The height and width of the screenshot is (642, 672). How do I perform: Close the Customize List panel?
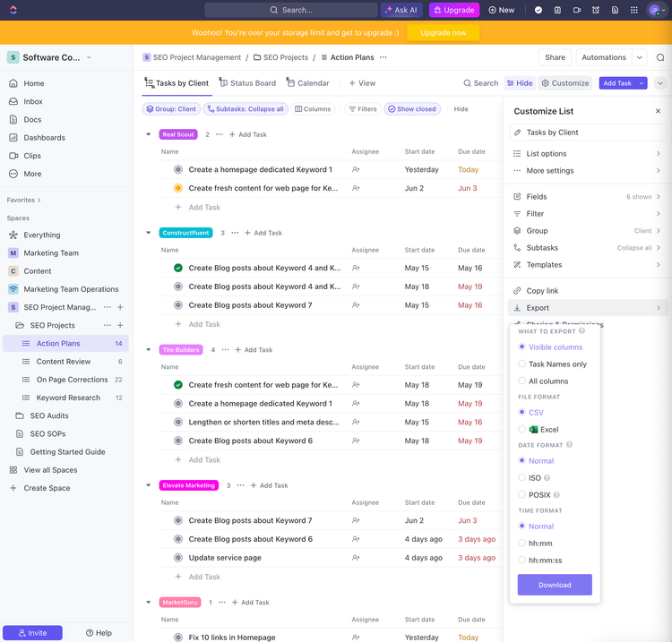pyautogui.click(x=658, y=111)
